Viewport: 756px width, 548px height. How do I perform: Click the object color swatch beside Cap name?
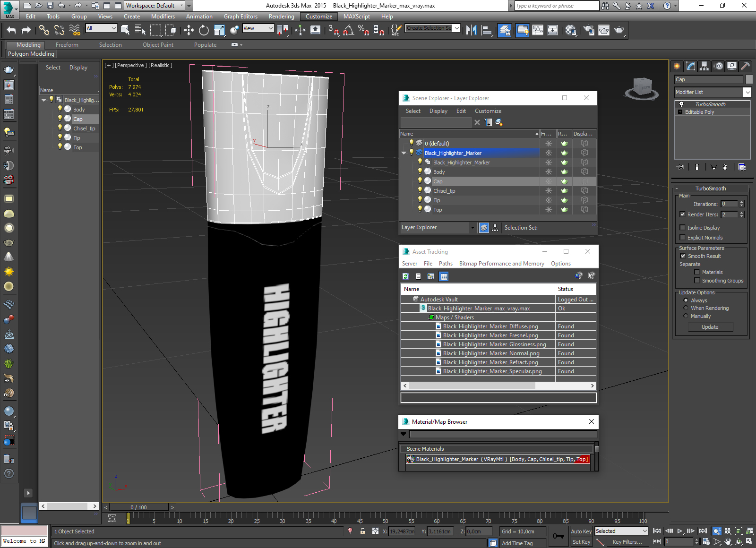[x=748, y=79]
